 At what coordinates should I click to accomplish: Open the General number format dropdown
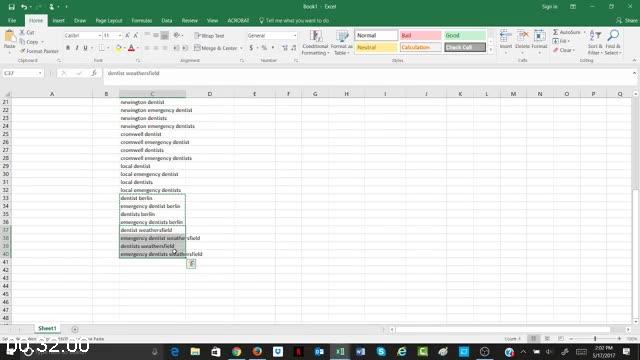pos(294,36)
